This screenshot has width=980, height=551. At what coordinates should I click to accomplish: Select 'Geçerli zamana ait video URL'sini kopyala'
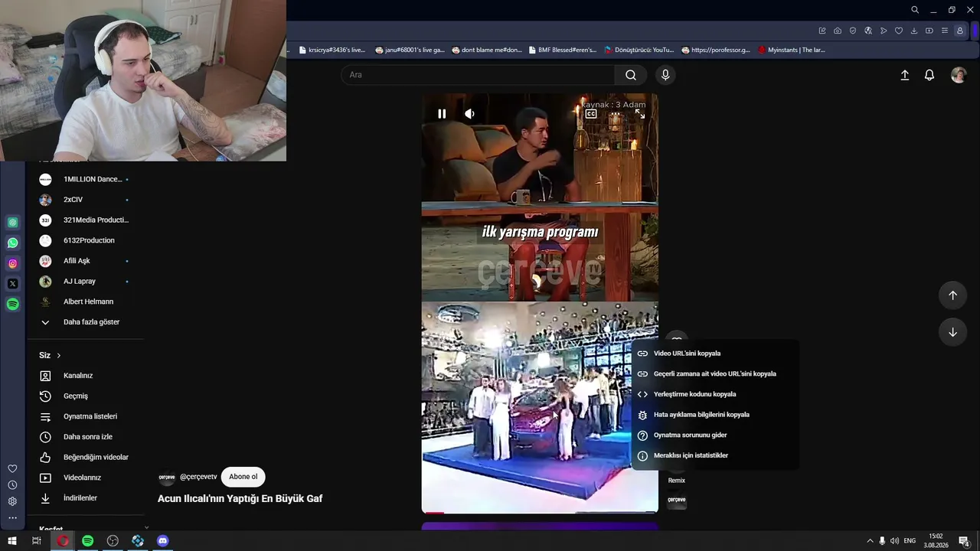[715, 374]
